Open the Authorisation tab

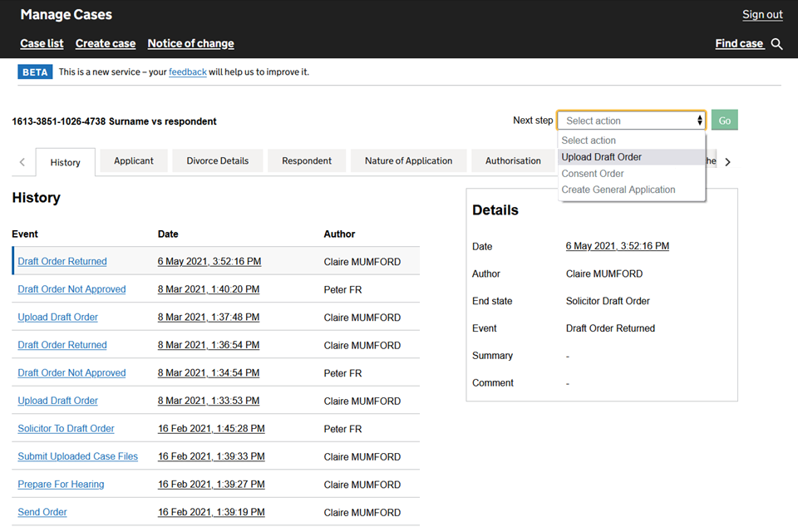[x=513, y=161]
